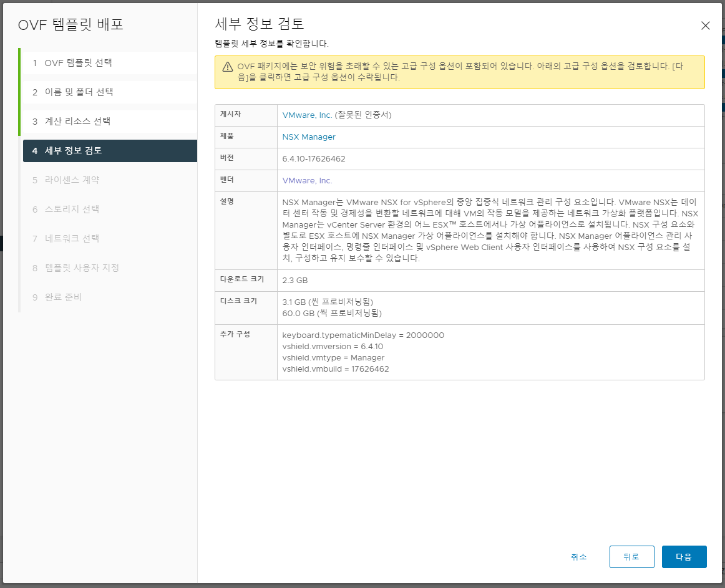
Task: Click the 세부 정보 검토 page heading
Action: 260,24
